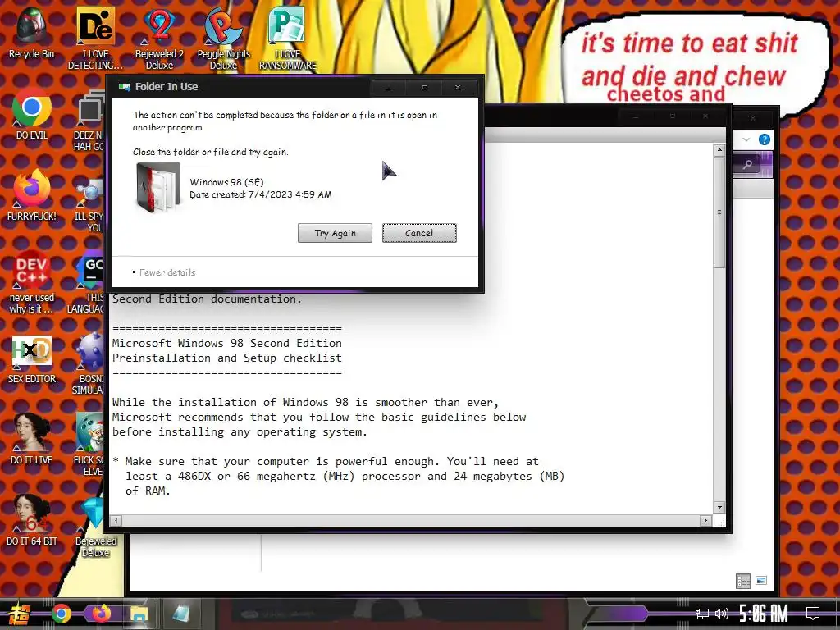Minimize the Folder In Use dialog
The width and height of the screenshot is (840, 630).
tap(388, 87)
